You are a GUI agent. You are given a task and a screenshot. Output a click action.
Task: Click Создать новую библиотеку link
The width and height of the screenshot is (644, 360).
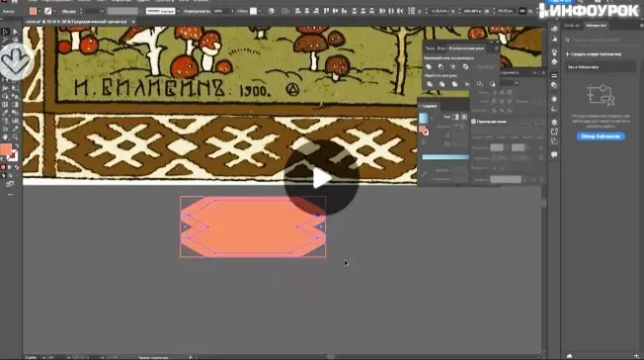(594, 53)
